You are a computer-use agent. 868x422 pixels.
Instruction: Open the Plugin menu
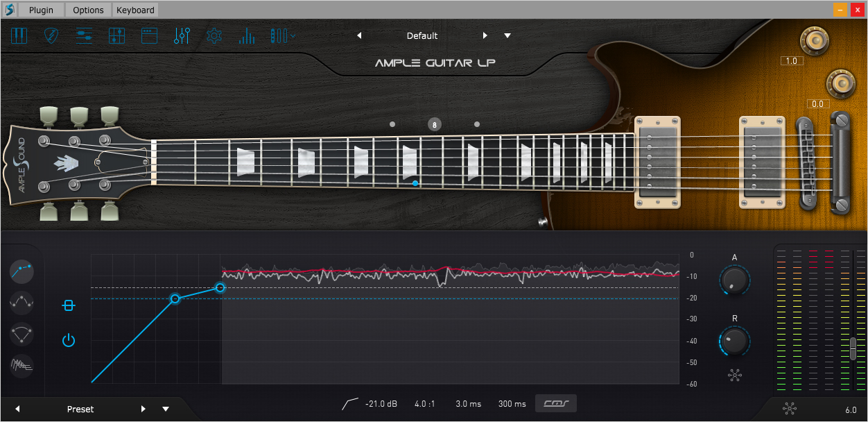pos(41,10)
